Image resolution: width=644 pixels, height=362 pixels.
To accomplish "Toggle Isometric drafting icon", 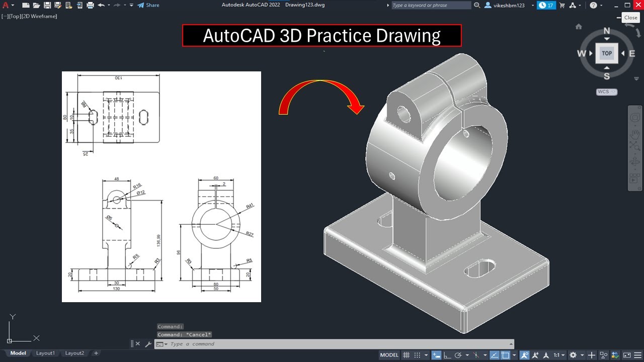I will [476, 355].
